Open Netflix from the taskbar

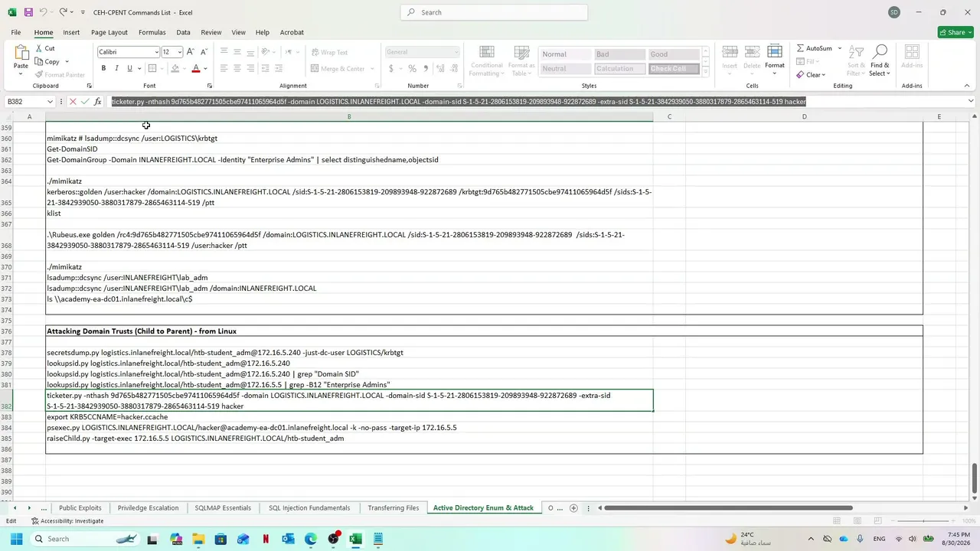(x=266, y=539)
